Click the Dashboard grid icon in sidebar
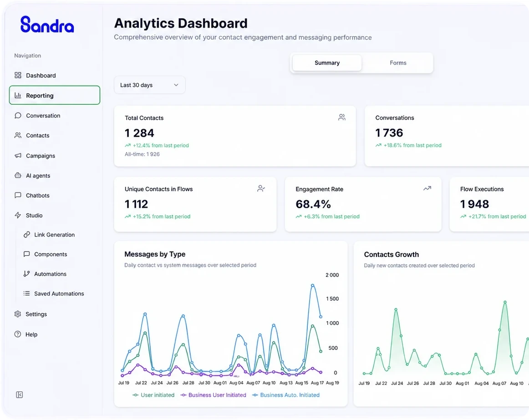 (x=18, y=75)
